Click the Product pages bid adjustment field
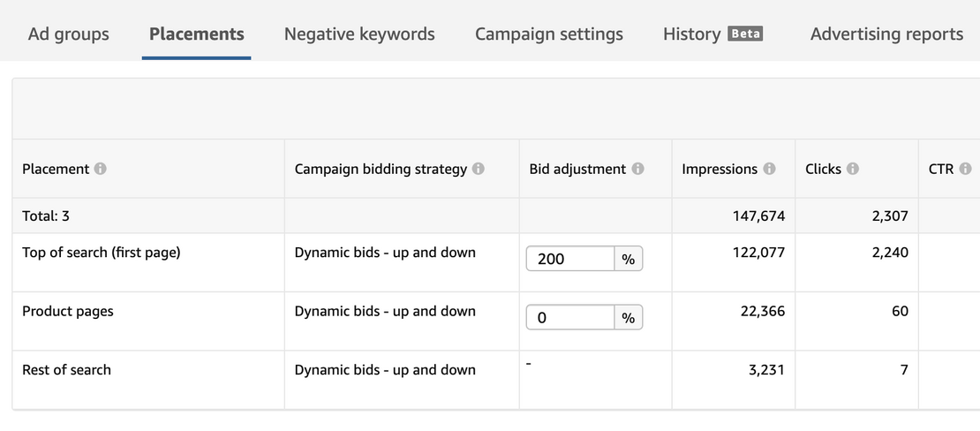 (570, 317)
